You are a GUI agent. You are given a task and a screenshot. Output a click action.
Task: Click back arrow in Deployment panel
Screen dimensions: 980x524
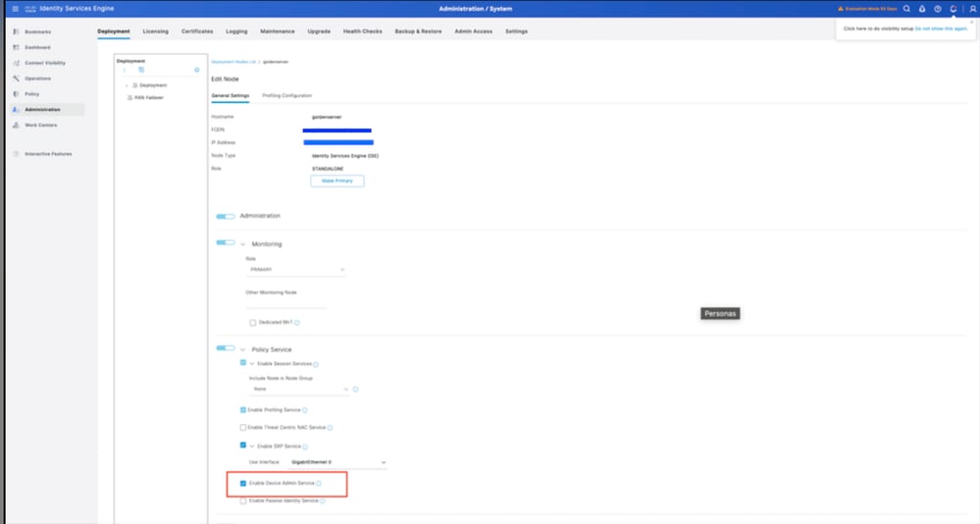pos(125,70)
